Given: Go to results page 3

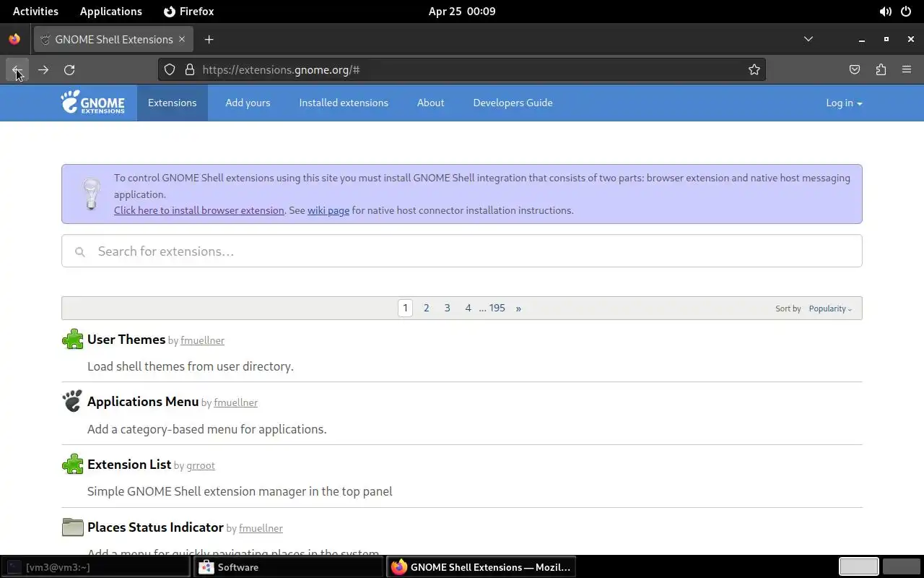Looking at the screenshot, I should point(448,308).
